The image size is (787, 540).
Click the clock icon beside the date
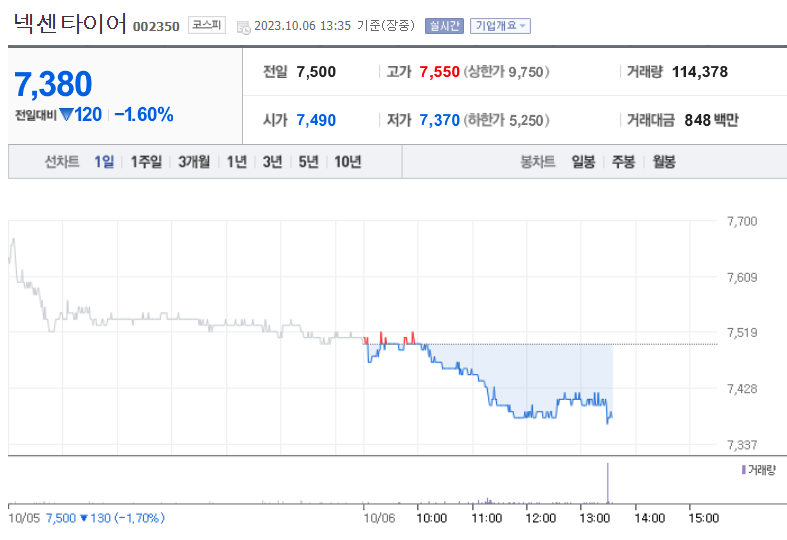click(243, 28)
